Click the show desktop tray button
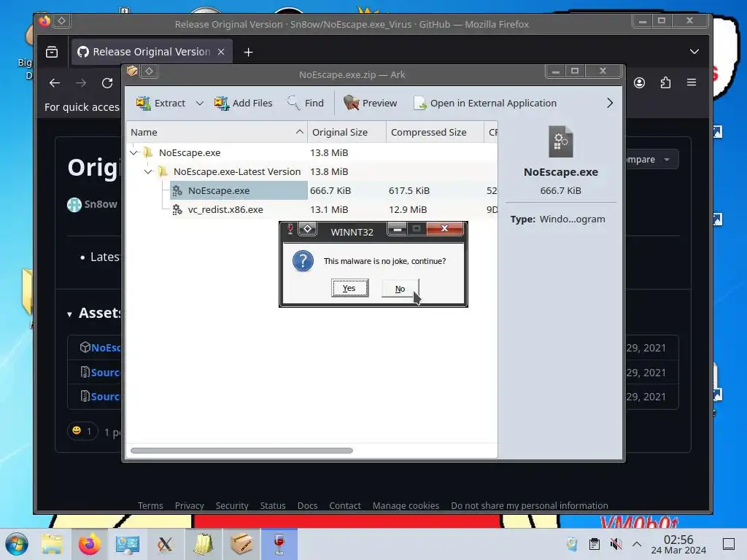The height and width of the screenshot is (560, 747). (x=729, y=544)
